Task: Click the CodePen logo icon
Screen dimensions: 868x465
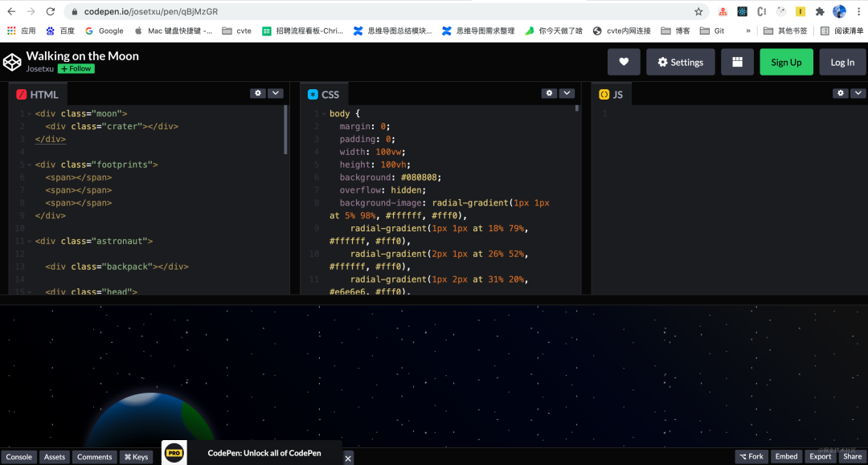Action: (x=12, y=62)
